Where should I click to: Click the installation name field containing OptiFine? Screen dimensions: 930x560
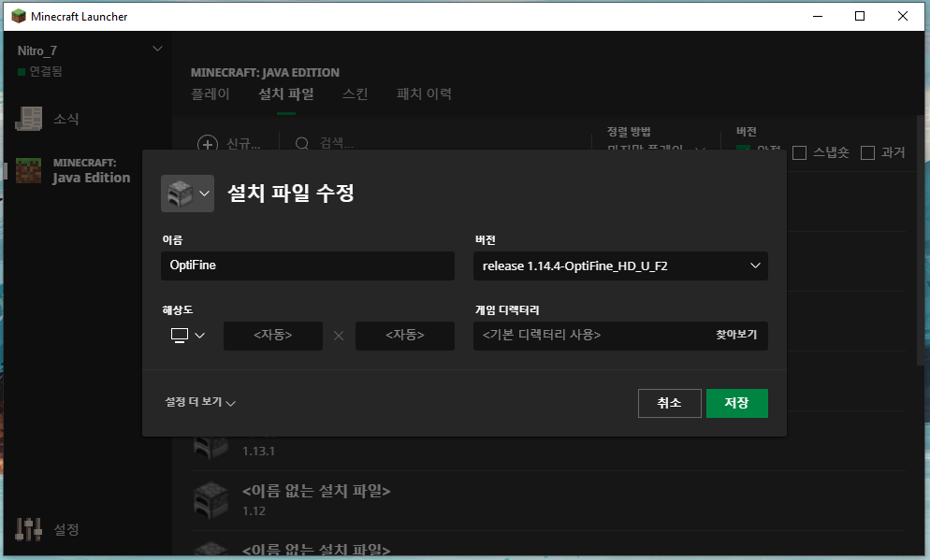(307, 266)
